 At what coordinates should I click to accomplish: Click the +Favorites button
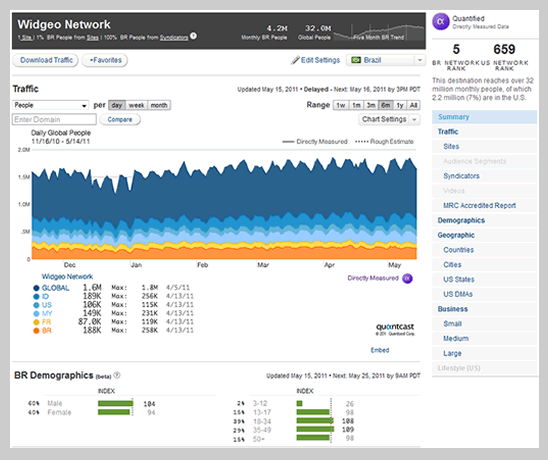point(105,60)
